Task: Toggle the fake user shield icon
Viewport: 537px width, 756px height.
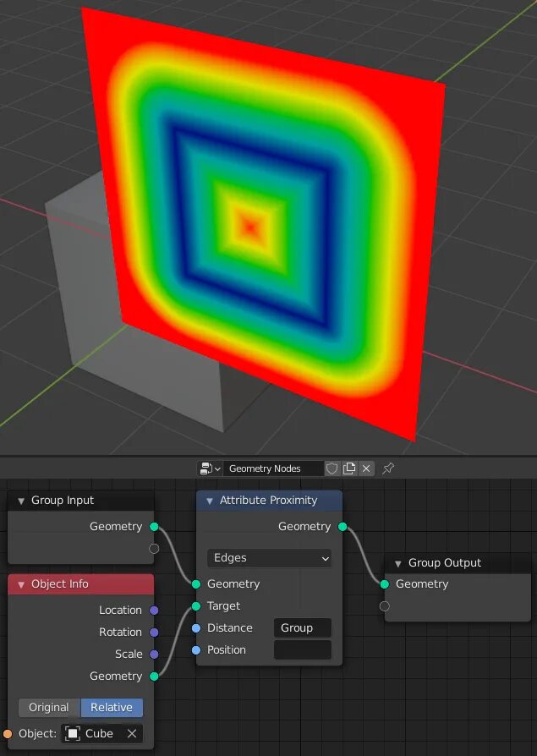Action: coord(332,468)
